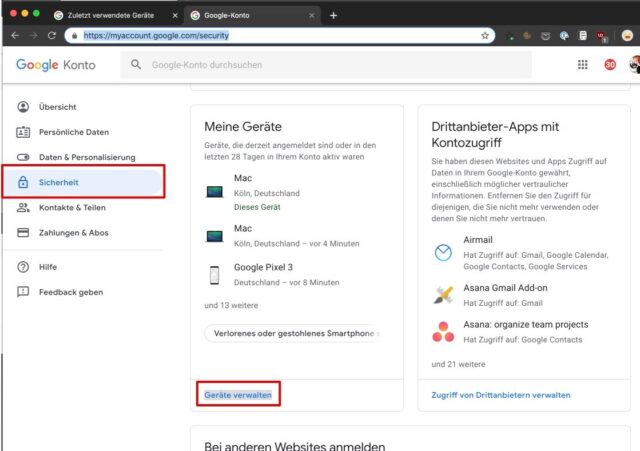640x451 pixels.
Task: Open Übersicht in the sidebar
Action: click(x=57, y=107)
